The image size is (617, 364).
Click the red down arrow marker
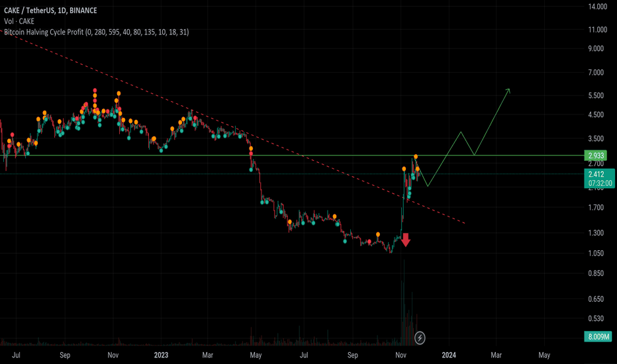point(405,240)
